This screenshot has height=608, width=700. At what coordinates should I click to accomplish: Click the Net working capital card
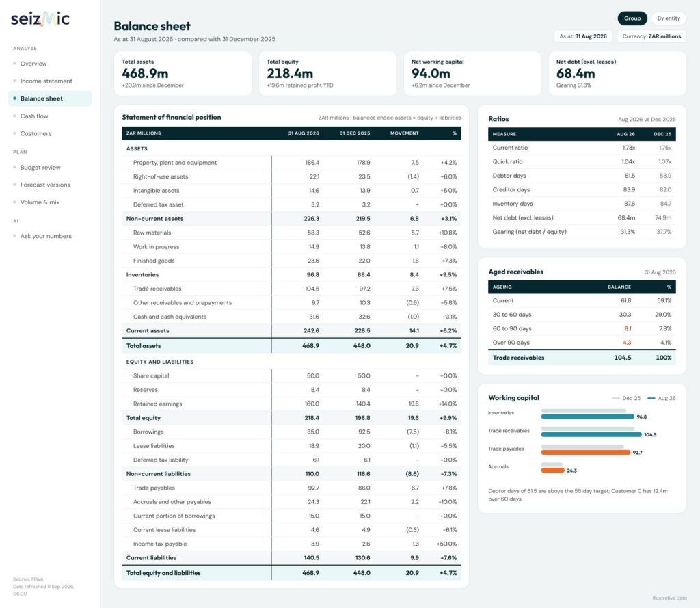(472, 73)
